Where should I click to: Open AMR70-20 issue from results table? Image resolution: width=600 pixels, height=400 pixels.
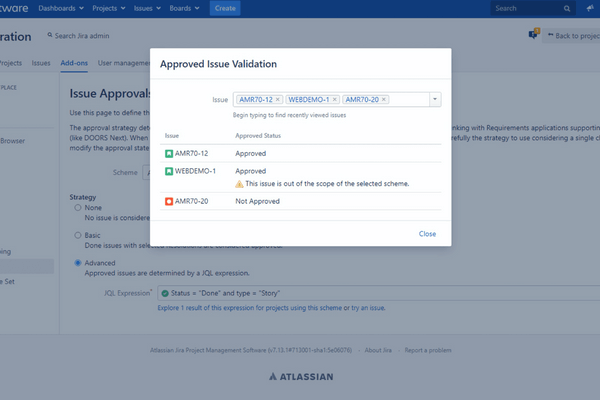coord(191,201)
